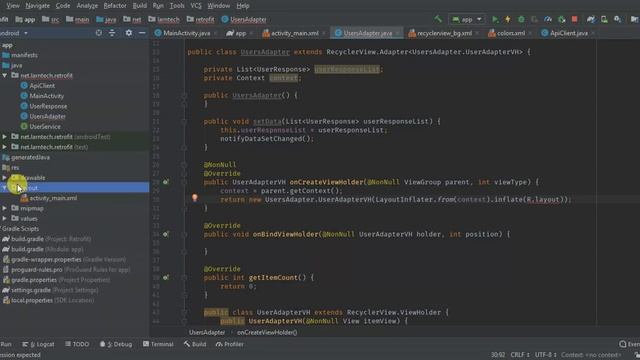Open the AVD Manager icon
This screenshot has width=640, height=360.
[x=604, y=19]
